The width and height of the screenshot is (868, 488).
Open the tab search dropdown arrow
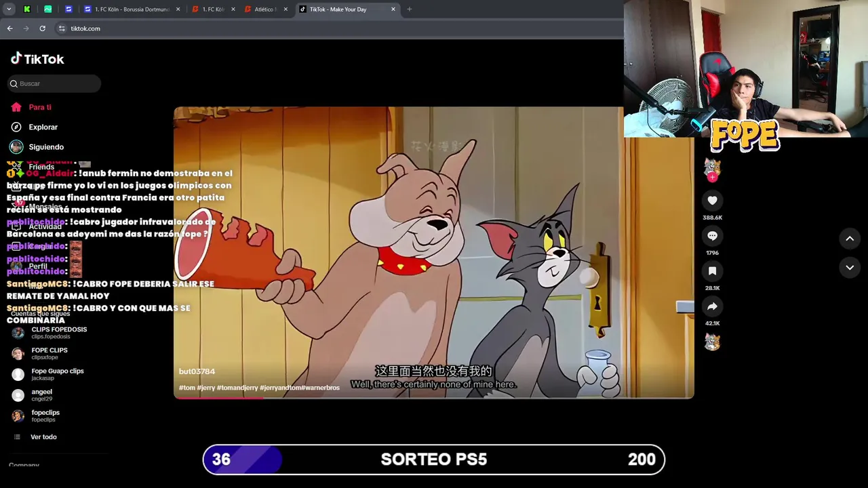click(9, 9)
